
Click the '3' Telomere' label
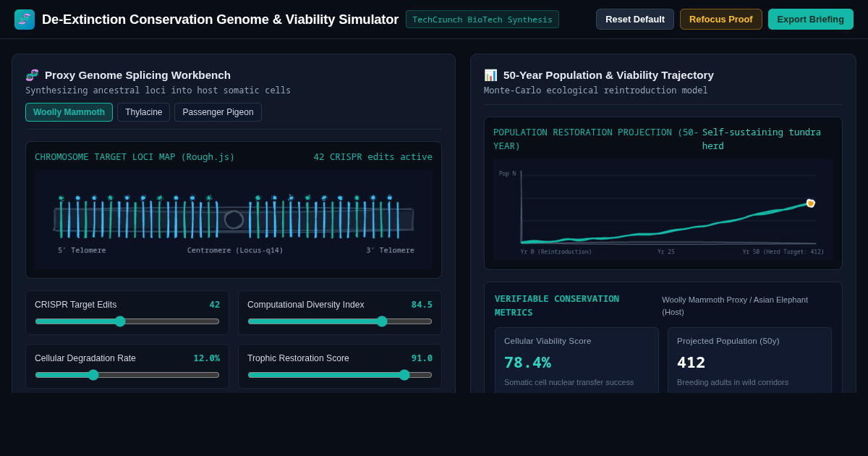click(391, 250)
